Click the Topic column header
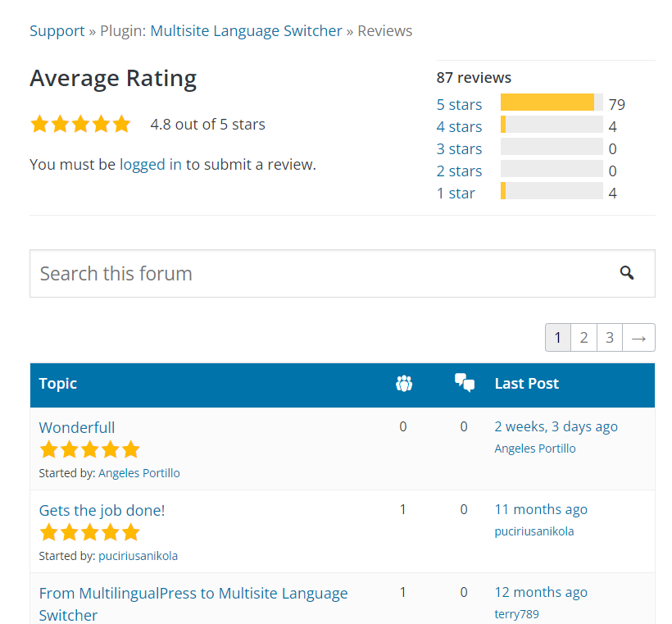The width and height of the screenshot is (672, 624). pos(58,384)
